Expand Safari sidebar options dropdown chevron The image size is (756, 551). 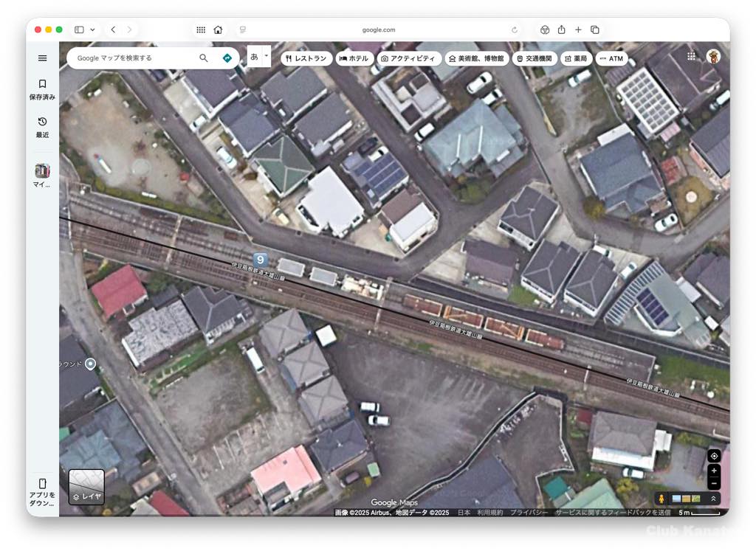click(92, 30)
